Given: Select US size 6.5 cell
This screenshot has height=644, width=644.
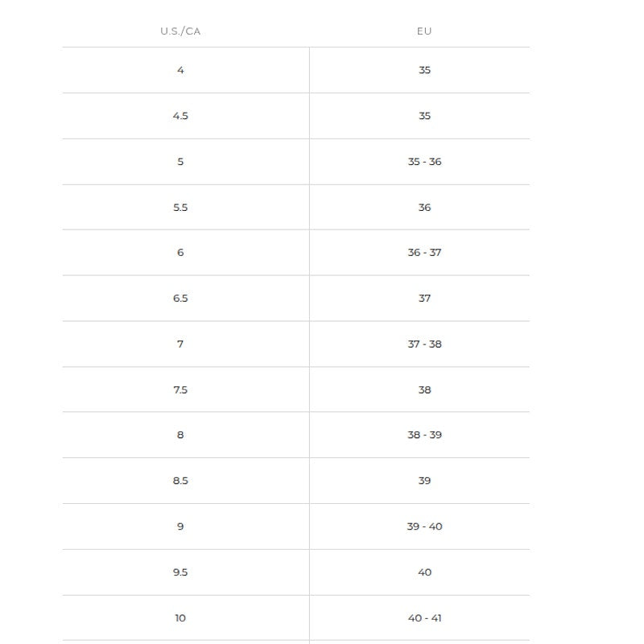Looking at the screenshot, I should tap(180, 299).
